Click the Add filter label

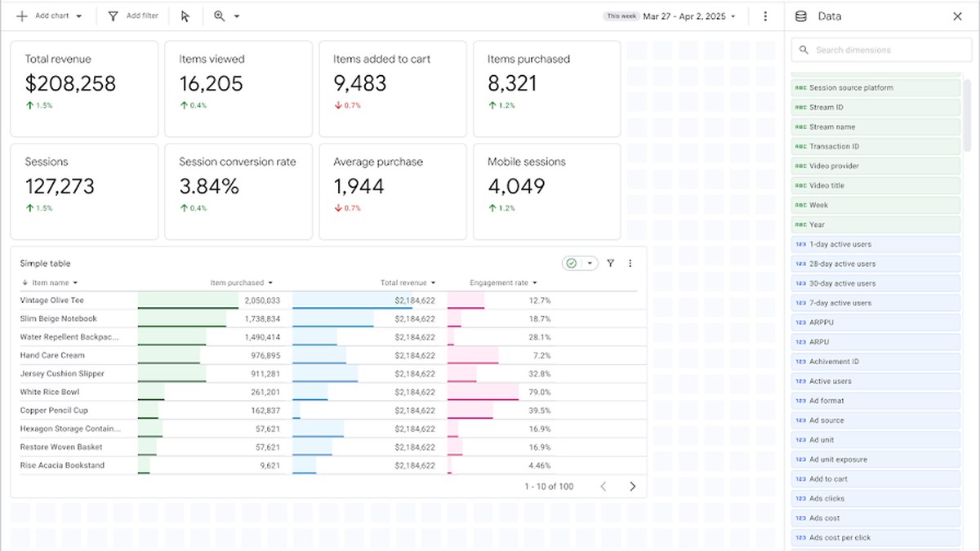coord(142,16)
